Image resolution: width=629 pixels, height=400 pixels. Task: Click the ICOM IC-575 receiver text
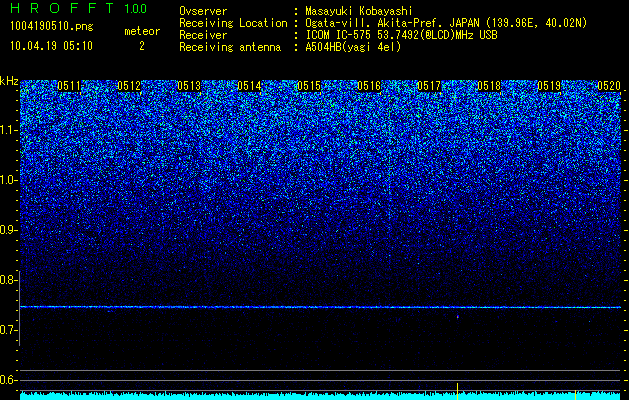[x=401, y=35]
